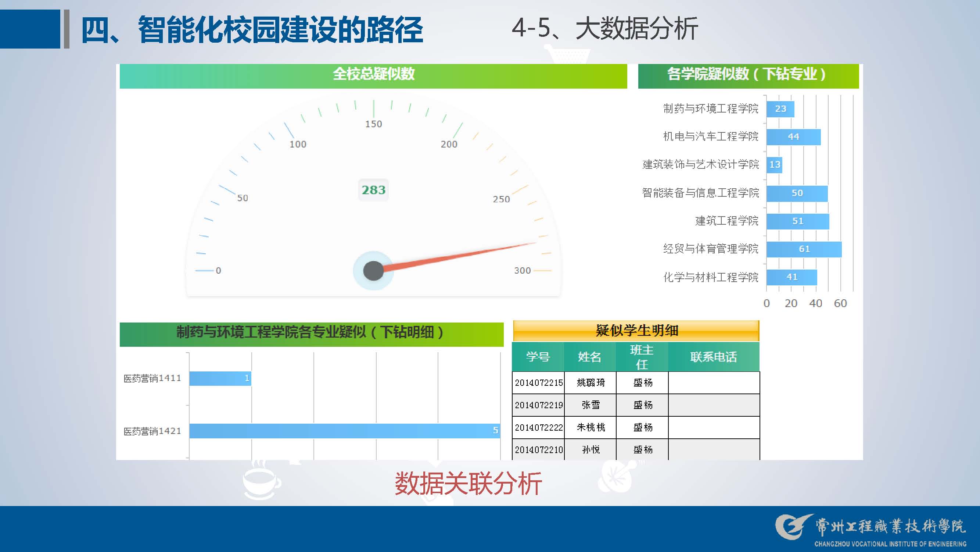Click the 学号 column header

click(538, 357)
